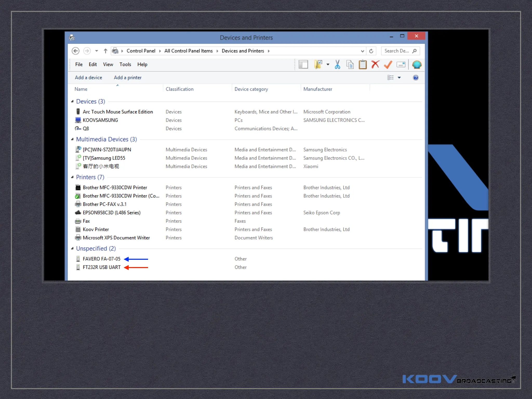Screen dimensions: 532x399
Task: Click the Copy toolbar icon
Action: click(350, 64)
